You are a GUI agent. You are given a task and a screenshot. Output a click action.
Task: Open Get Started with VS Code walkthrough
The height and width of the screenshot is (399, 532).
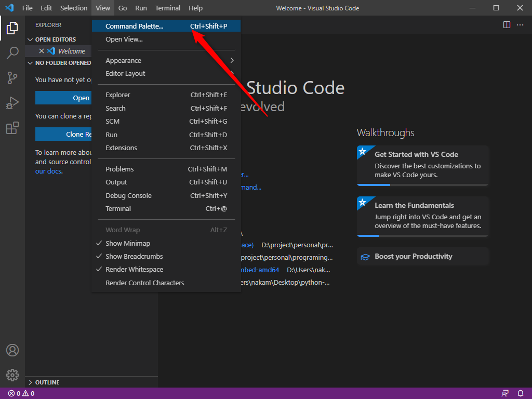coord(422,166)
